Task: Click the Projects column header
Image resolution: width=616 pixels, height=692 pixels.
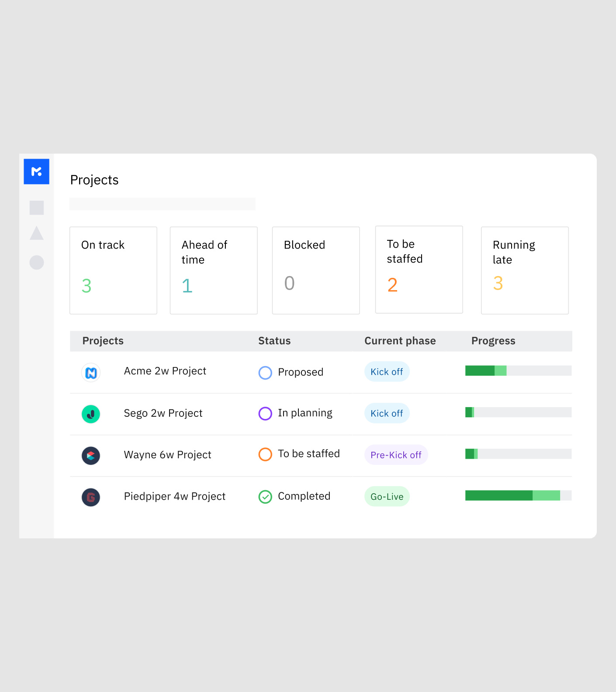Action: point(103,341)
